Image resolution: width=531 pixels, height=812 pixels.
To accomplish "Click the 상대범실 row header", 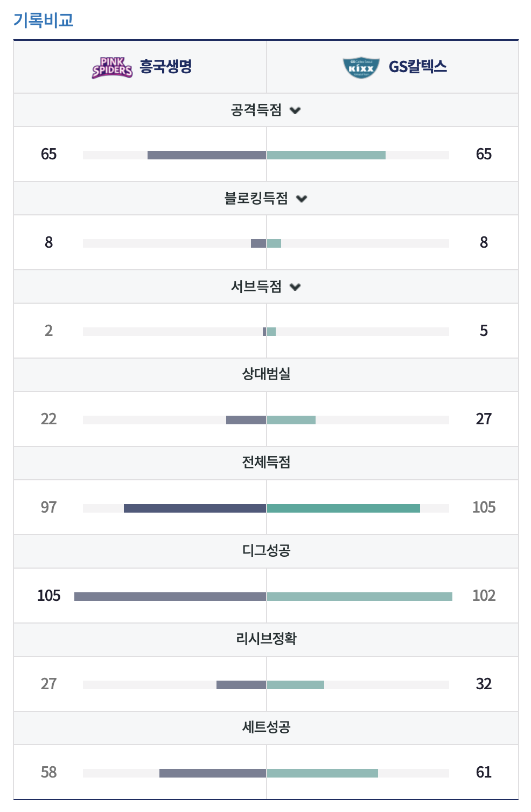I will [x=266, y=375].
